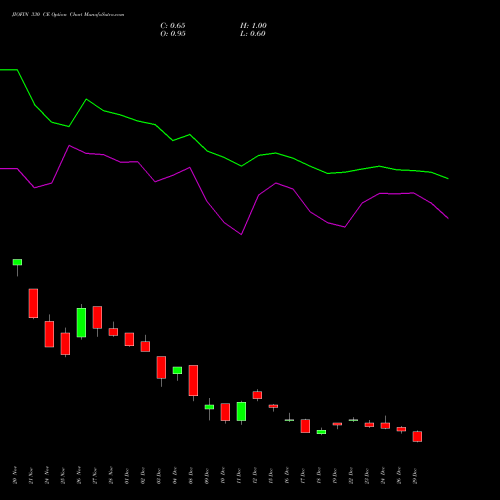Click the '01 Dec' date axis label

pyautogui.click(x=127, y=475)
